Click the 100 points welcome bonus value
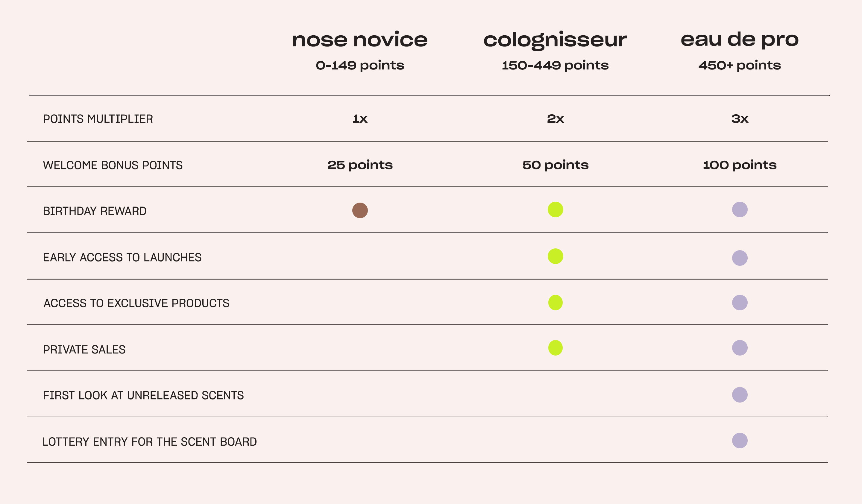Viewport: 862px width, 504px height. [740, 165]
